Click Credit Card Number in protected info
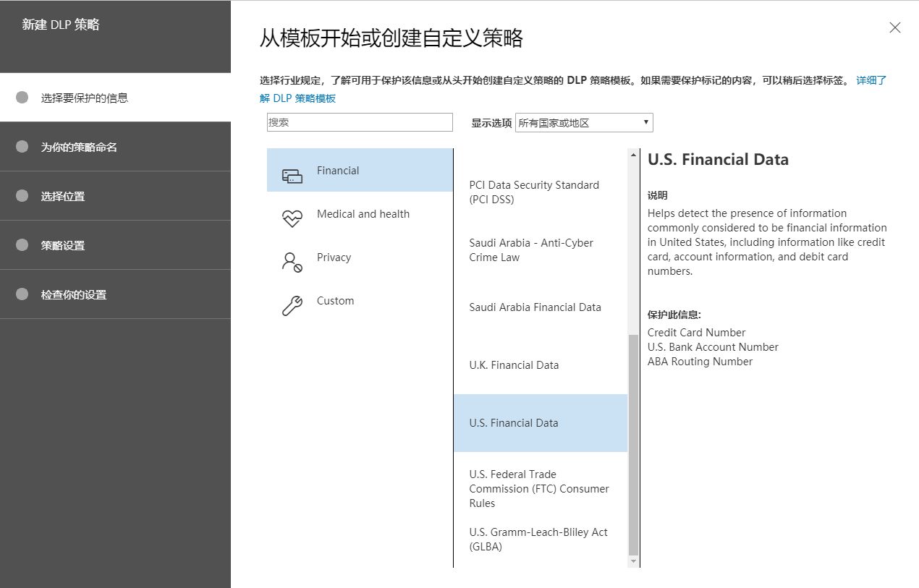Viewport: 919px width, 588px height. [696, 333]
